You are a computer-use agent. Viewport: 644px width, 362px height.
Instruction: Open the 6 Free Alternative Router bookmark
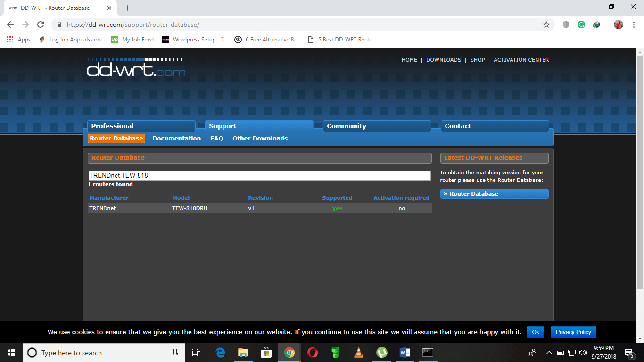tap(267, 40)
